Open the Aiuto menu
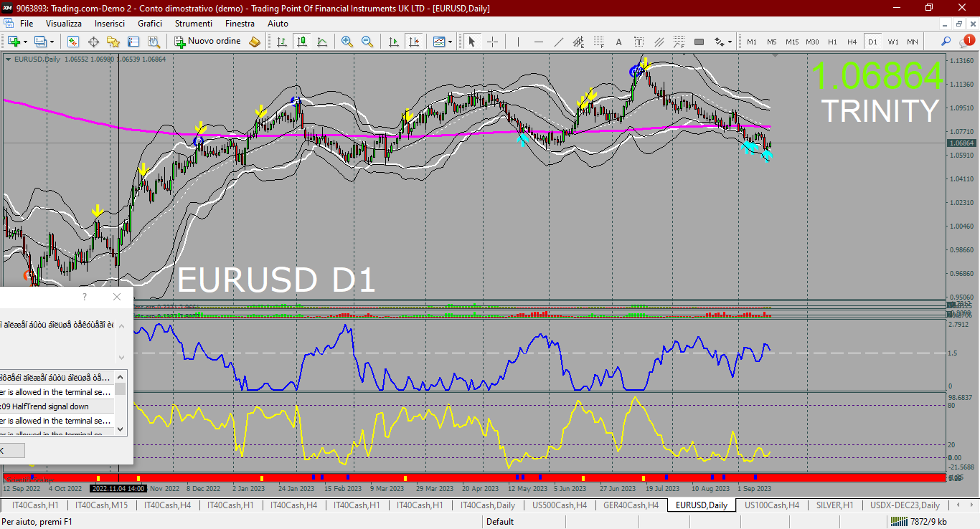Viewport: 980px width, 529px height. (x=278, y=24)
